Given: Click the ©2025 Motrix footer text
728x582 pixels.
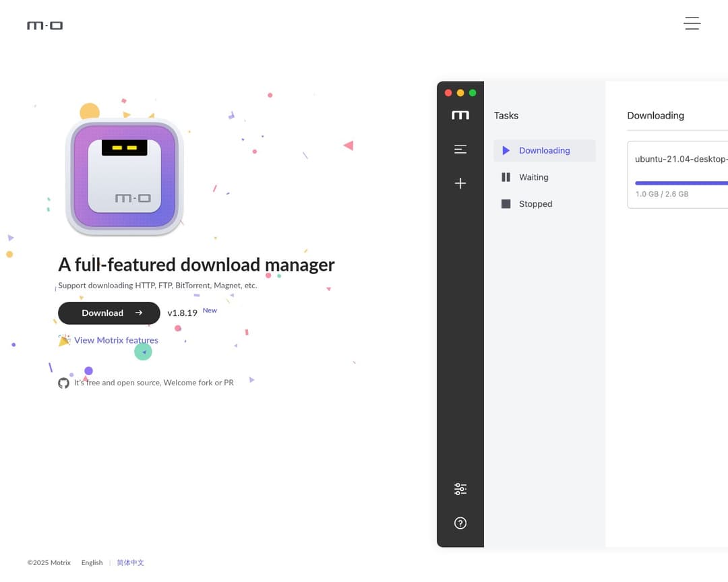Looking at the screenshot, I should coord(49,562).
